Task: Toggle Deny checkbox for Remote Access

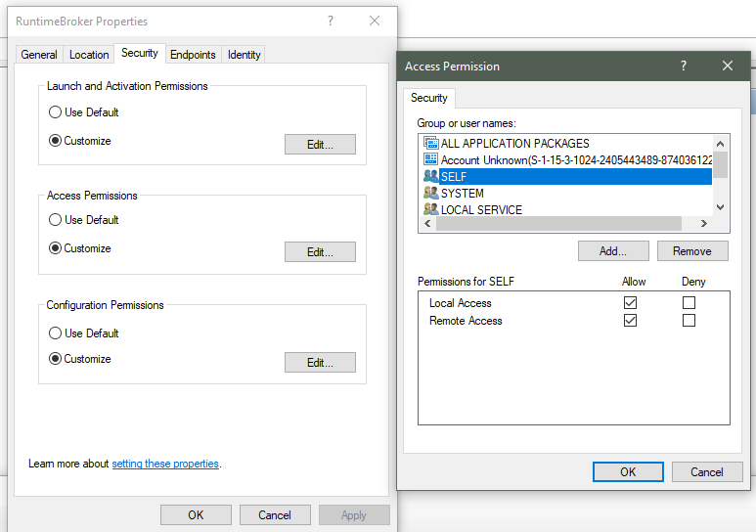Action: click(x=689, y=320)
